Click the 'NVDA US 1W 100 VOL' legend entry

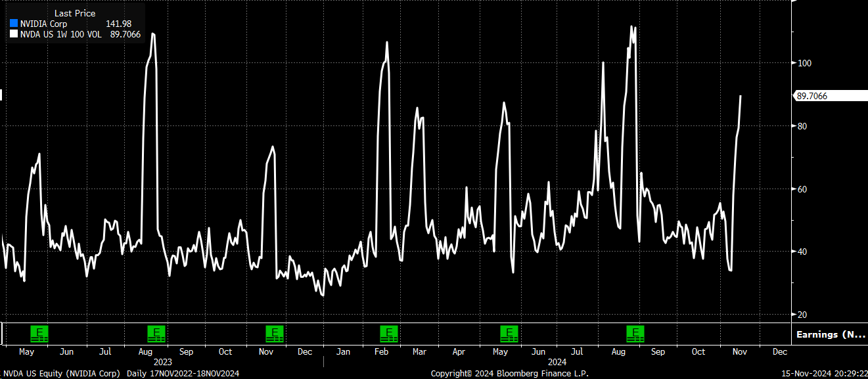61,35
